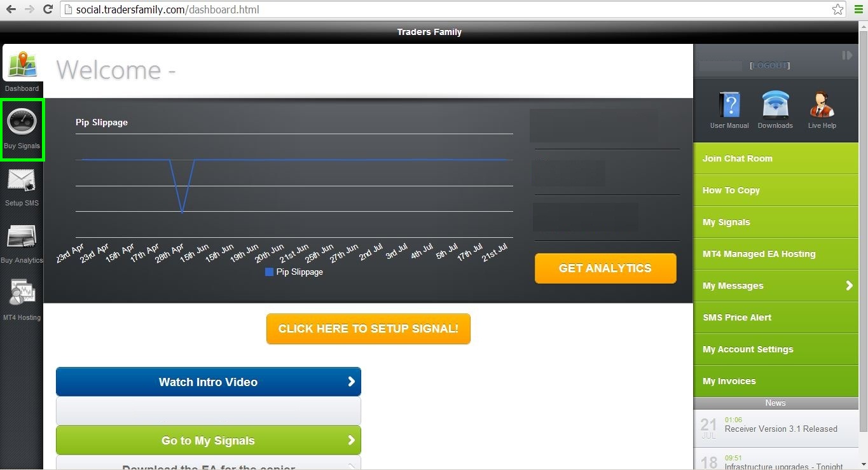Open MT4 Managed EA Hosting item

tap(776, 254)
